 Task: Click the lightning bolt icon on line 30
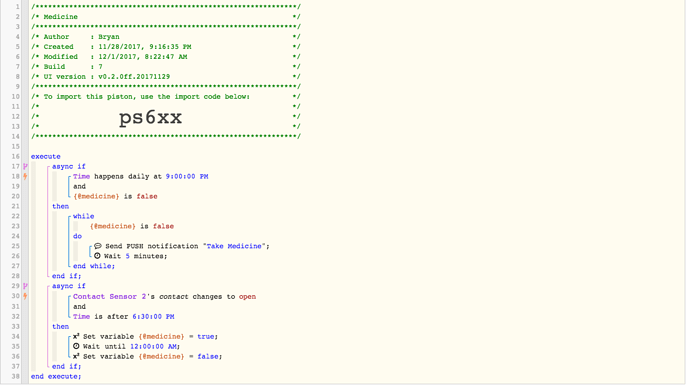click(25, 296)
